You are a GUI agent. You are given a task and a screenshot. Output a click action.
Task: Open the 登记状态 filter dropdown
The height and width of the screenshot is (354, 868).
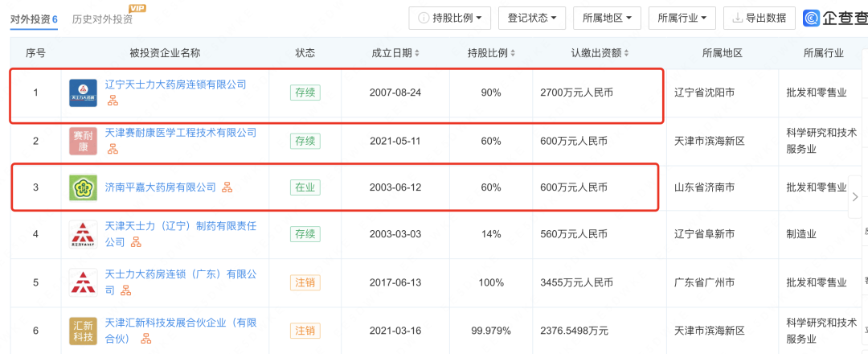coord(531,18)
